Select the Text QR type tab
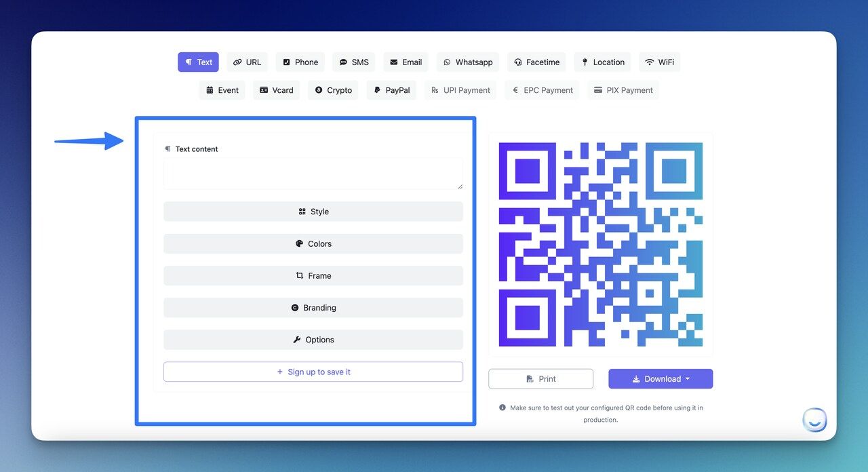 [198, 62]
